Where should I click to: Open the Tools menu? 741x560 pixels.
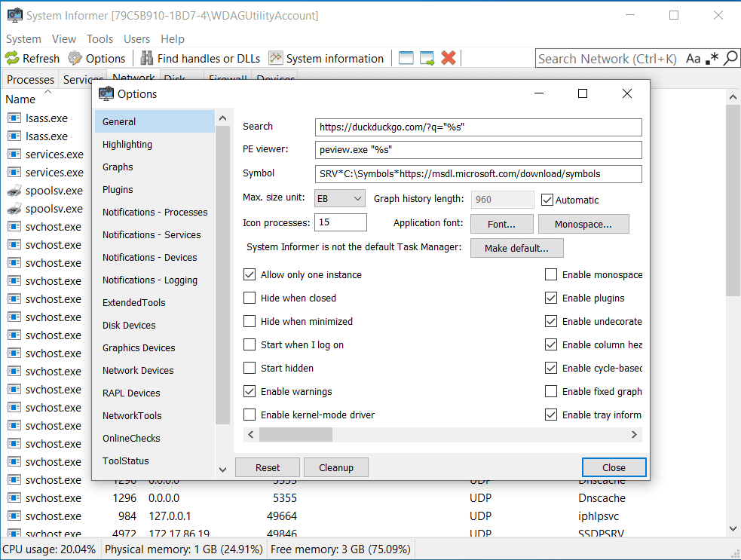(100, 38)
